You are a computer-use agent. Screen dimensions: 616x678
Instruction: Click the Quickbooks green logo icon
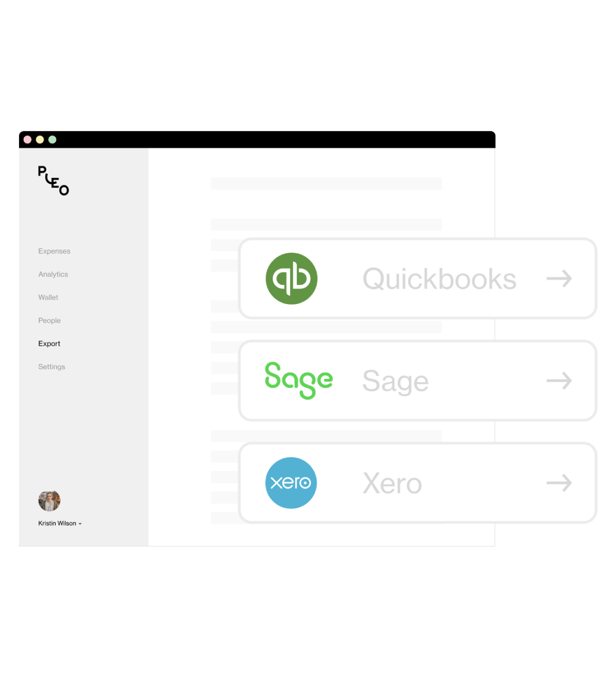[292, 278]
